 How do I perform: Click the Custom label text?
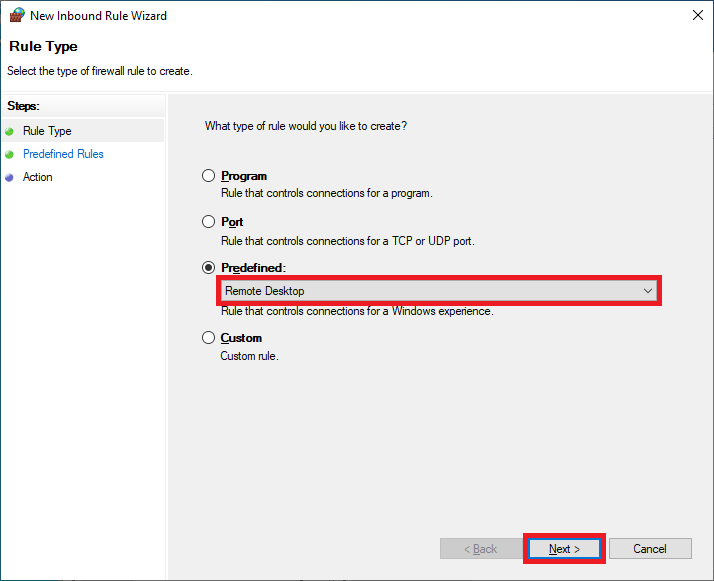pyautogui.click(x=241, y=338)
